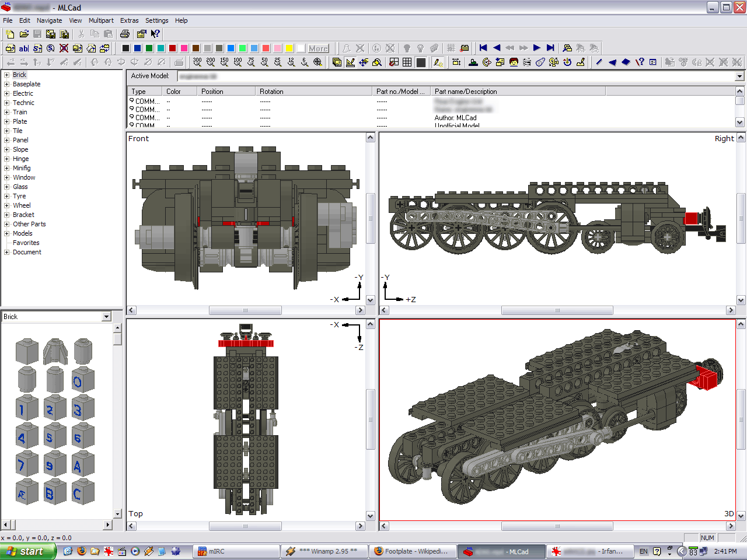Click the More colors button
The width and height of the screenshot is (747, 560).
pos(318,48)
